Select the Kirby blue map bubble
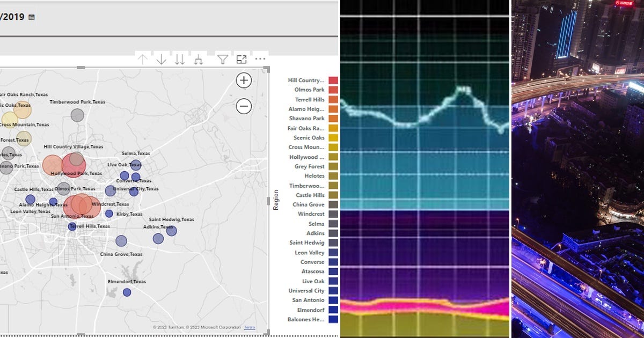This screenshot has width=644, height=338. coord(109,214)
